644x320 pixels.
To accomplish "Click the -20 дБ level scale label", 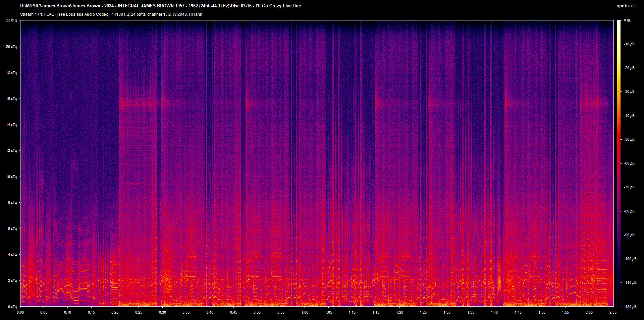I will [629, 68].
